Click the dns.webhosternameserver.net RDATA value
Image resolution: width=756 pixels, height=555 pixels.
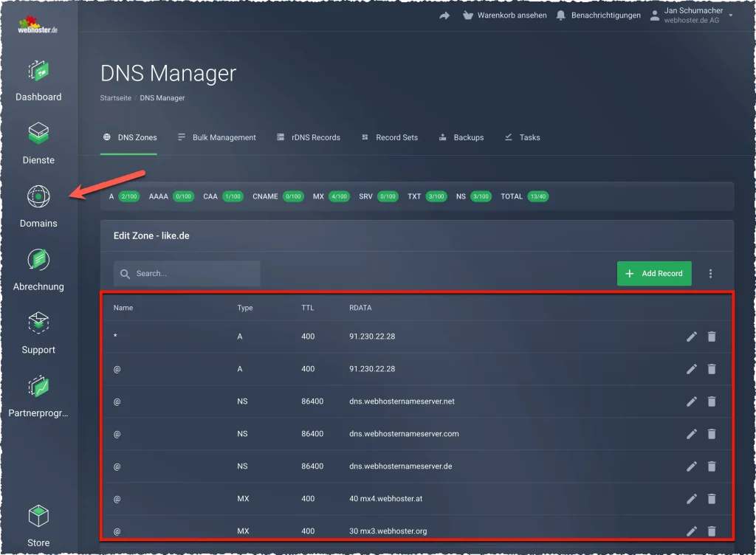402,401
